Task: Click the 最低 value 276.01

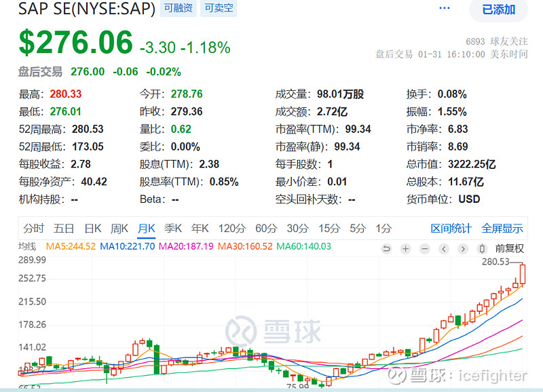Action: 65,111
